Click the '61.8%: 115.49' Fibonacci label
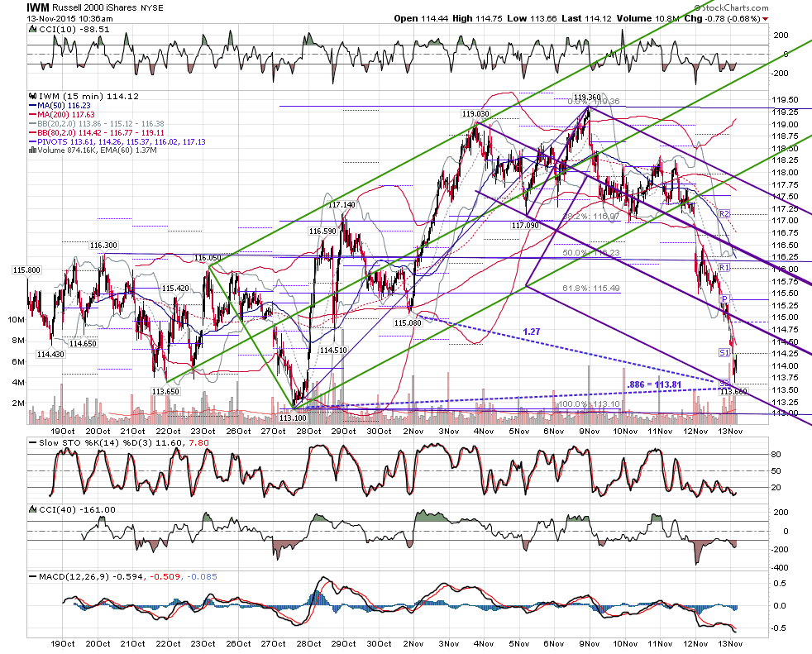Viewport: 812px width, 654px height. click(x=591, y=289)
